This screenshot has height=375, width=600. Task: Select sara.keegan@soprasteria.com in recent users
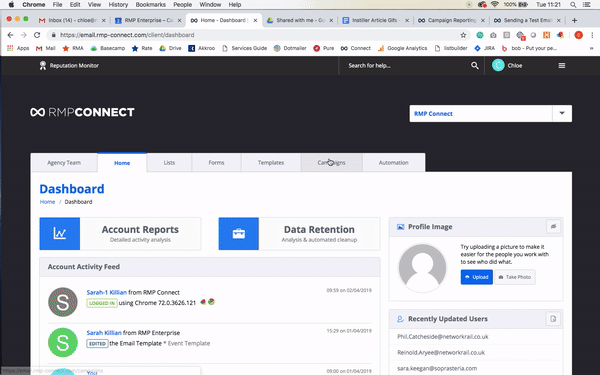pyautogui.click(x=437, y=368)
